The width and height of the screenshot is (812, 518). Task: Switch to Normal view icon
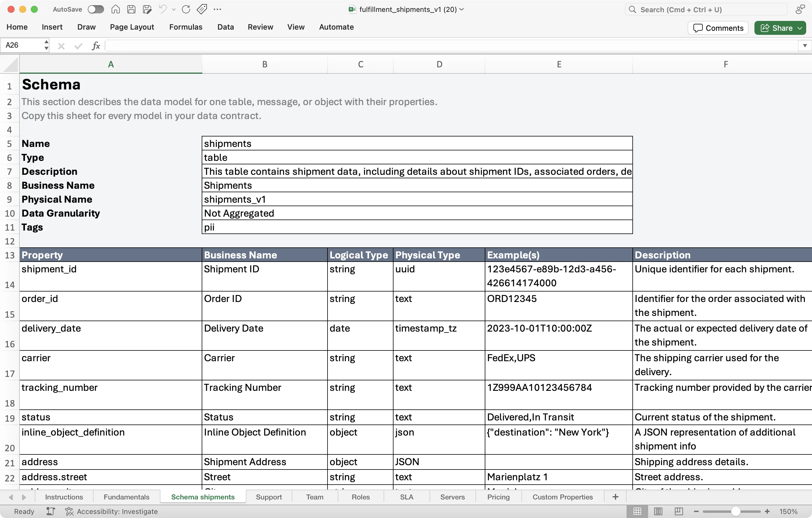pos(637,511)
